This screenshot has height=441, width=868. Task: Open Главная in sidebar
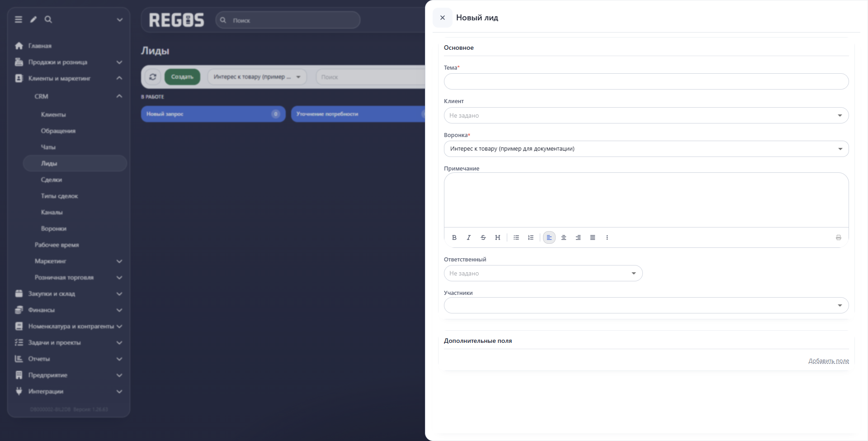tap(40, 46)
